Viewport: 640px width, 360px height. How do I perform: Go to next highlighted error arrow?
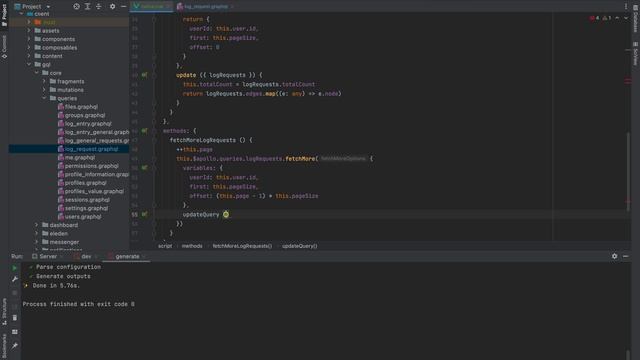[626, 18]
